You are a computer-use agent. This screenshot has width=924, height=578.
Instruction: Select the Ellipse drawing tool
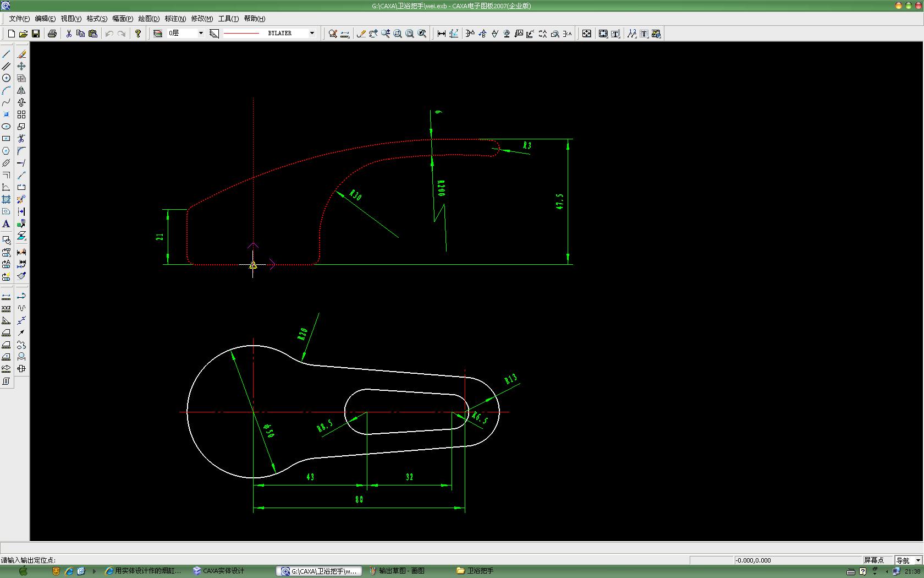point(6,127)
